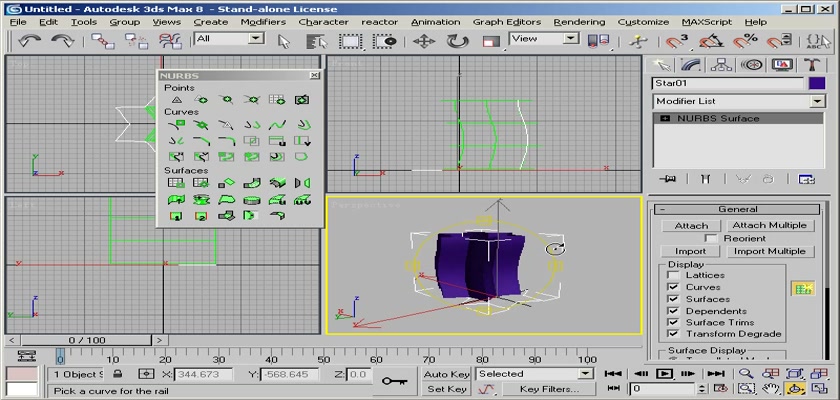This screenshot has width=840, height=400.
Task: Open the Key Filters dialog
Action: (549, 389)
